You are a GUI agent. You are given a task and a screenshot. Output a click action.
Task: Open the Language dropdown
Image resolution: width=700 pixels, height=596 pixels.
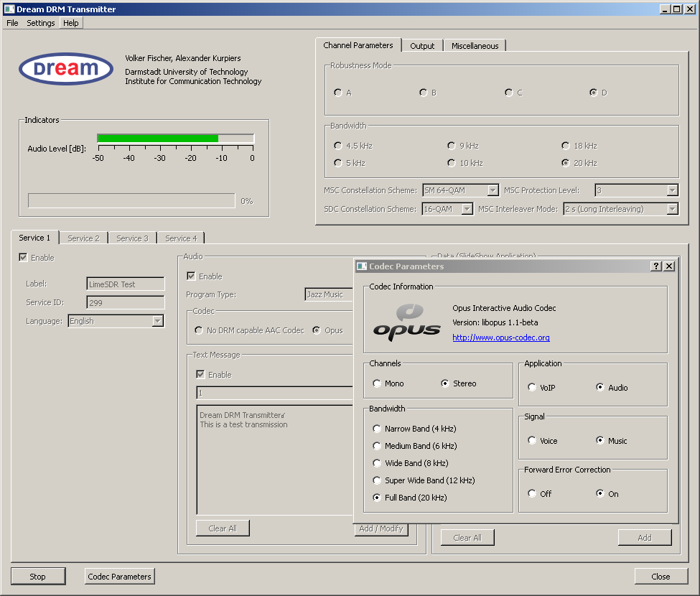coord(157,320)
